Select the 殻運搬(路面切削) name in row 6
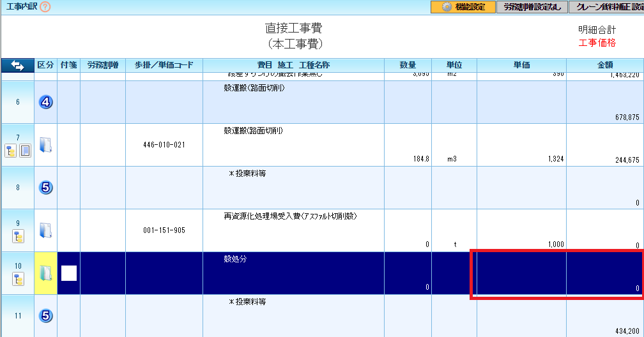The height and width of the screenshot is (337, 644). click(x=254, y=88)
